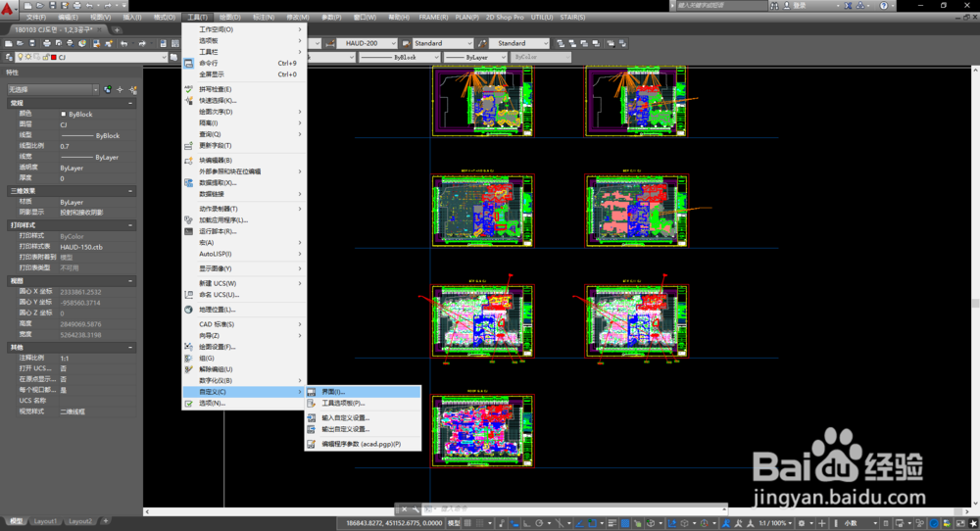This screenshot has height=531, width=980.
Task: Expand 绘图次序(D) draw order submenu
Action: [x=244, y=112]
